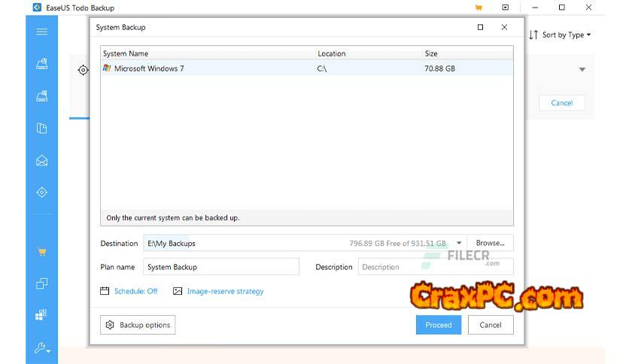The image size is (629, 364).
Task: Click the Proceed button
Action: 439,325
